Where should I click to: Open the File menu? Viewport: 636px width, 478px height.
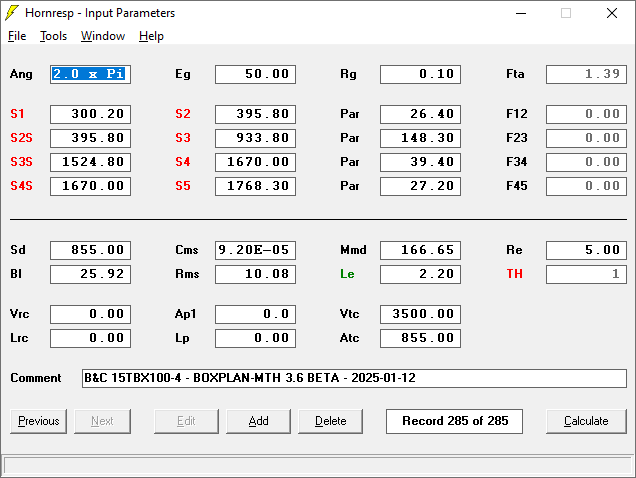click(17, 36)
